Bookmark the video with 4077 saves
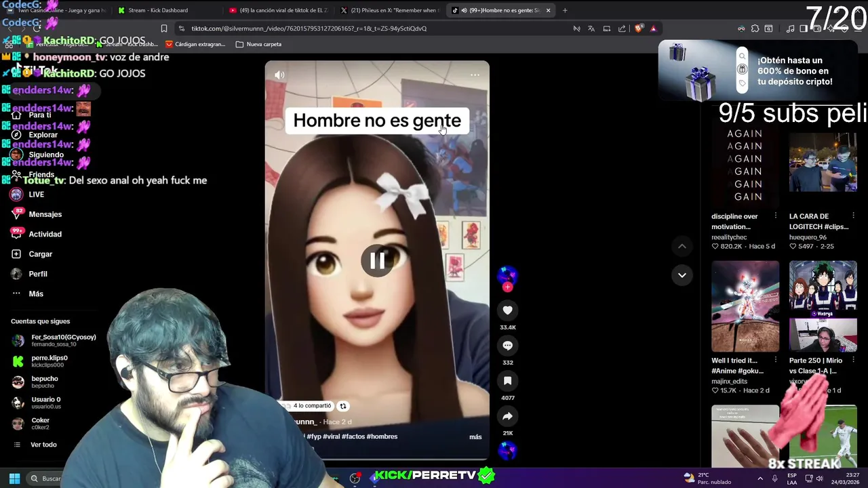This screenshot has width=868, height=488. (507, 380)
